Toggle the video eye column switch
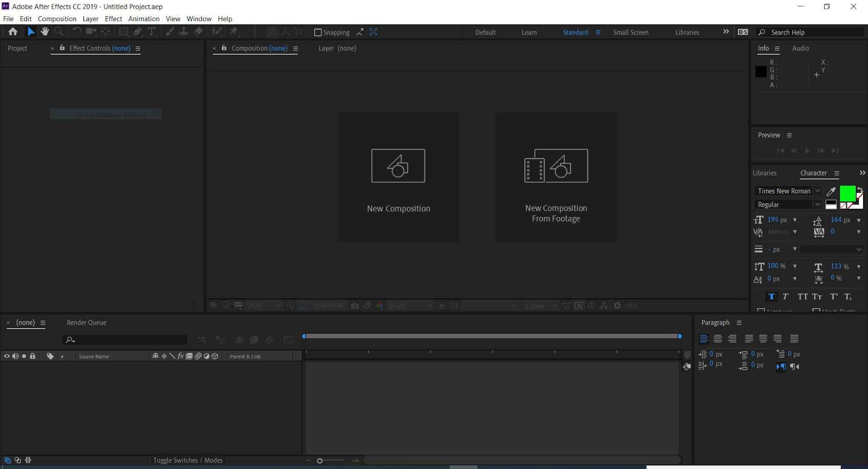Viewport: 868px width, 469px height. 7,356
